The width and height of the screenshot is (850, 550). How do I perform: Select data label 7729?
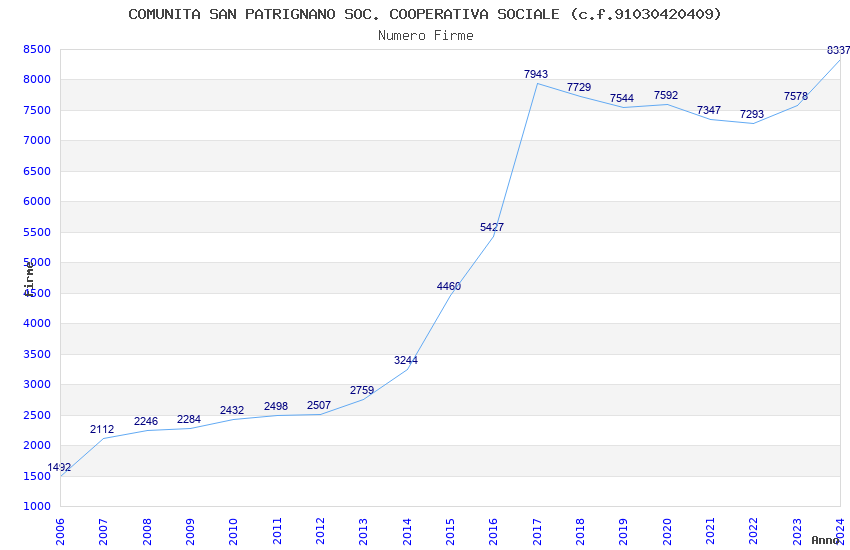(x=579, y=87)
